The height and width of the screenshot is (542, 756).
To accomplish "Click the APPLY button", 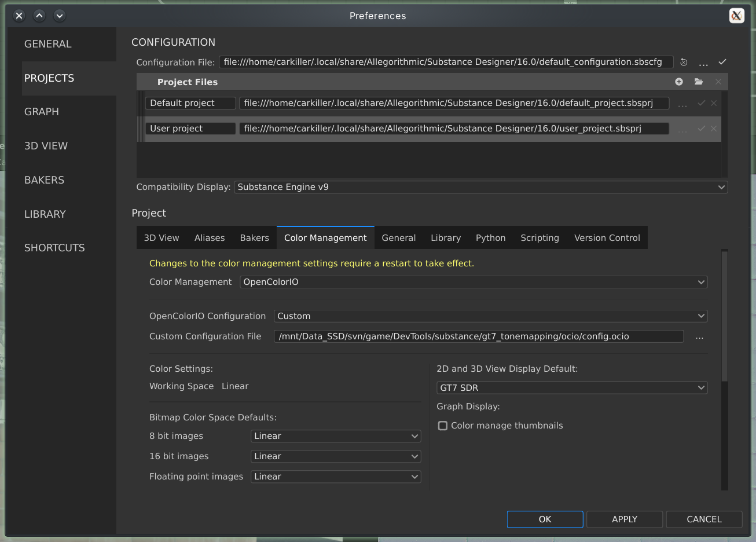I will pos(625,519).
